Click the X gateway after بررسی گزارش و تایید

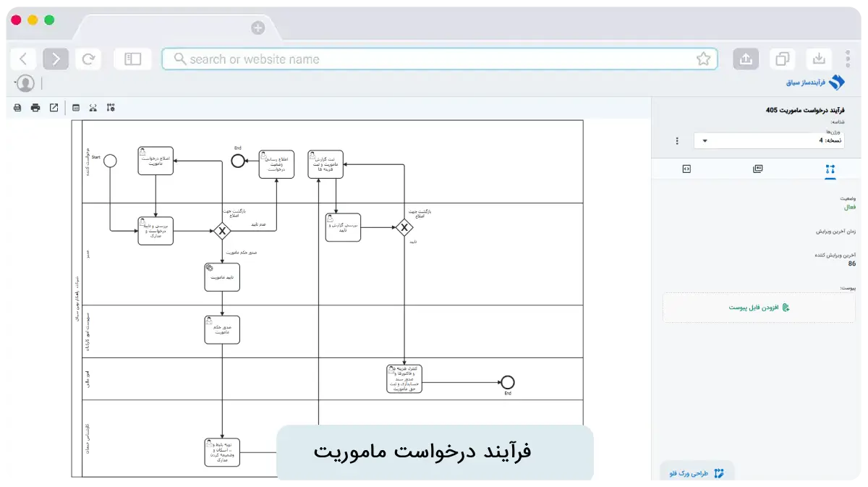404,227
